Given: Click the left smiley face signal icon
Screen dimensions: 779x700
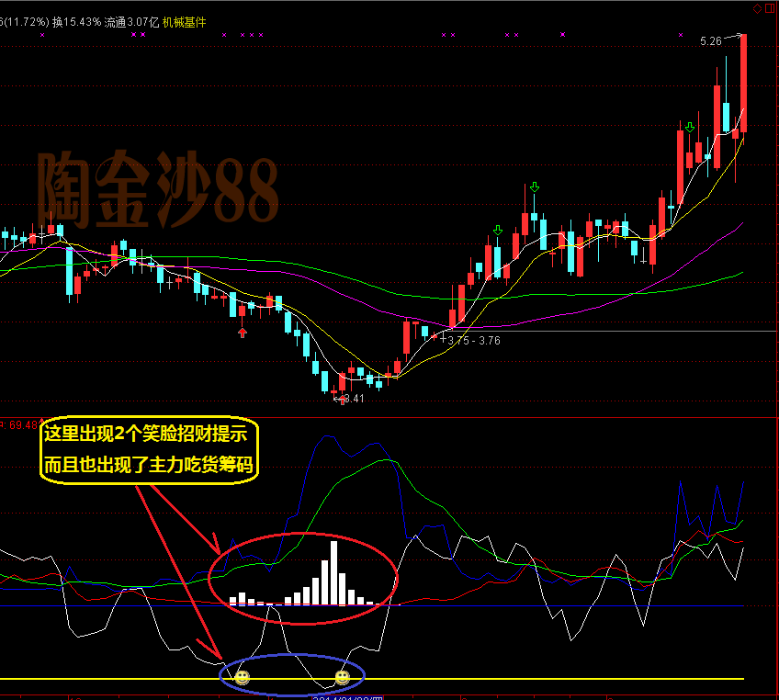Looking at the screenshot, I should (242, 677).
